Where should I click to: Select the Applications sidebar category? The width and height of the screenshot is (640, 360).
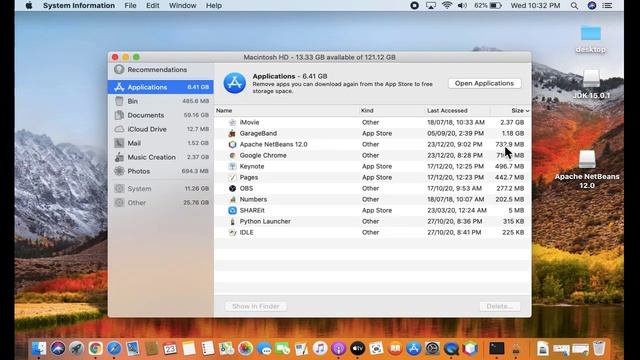point(160,87)
